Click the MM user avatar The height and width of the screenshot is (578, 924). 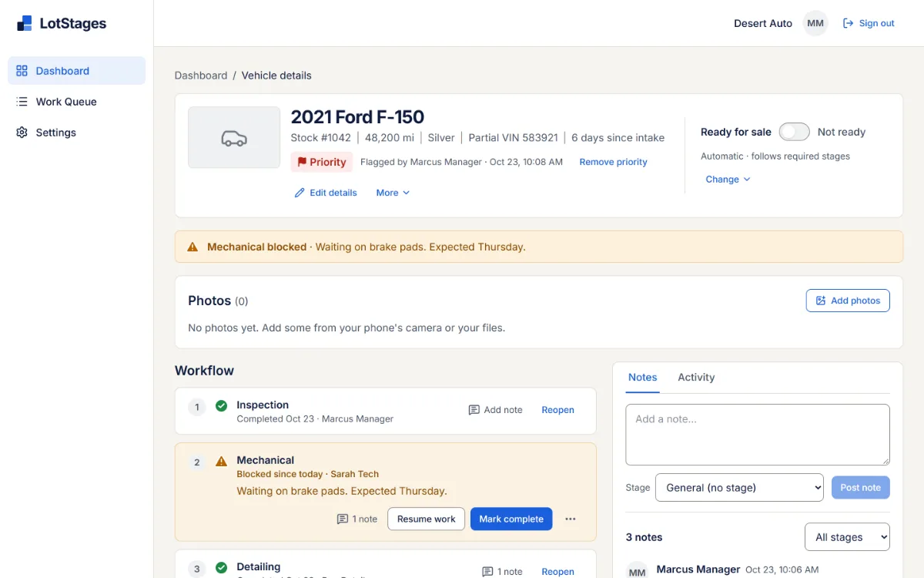pos(815,23)
